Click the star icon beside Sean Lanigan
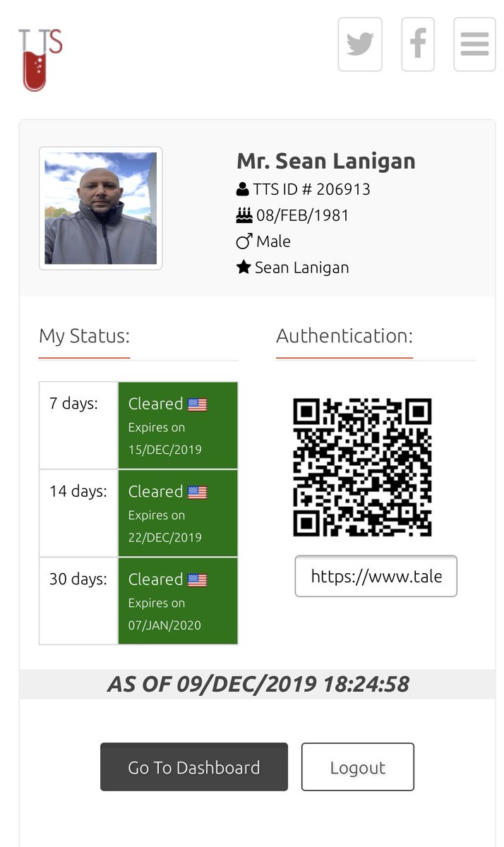Screen dimensions: 504x847 point(244,267)
